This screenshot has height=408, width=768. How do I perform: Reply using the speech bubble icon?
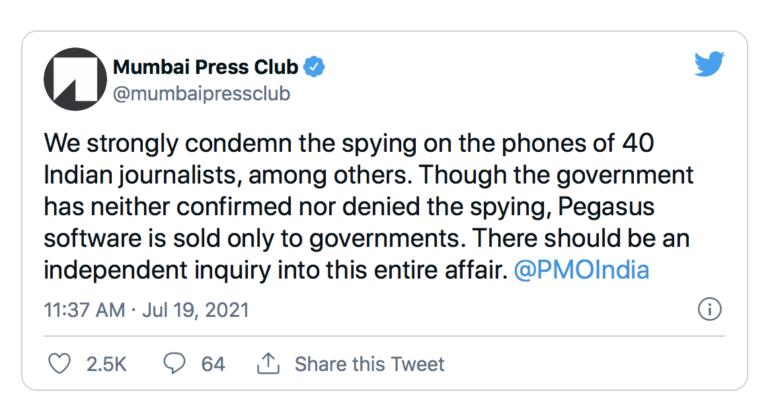pyautogui.click(x=176, y=363)
